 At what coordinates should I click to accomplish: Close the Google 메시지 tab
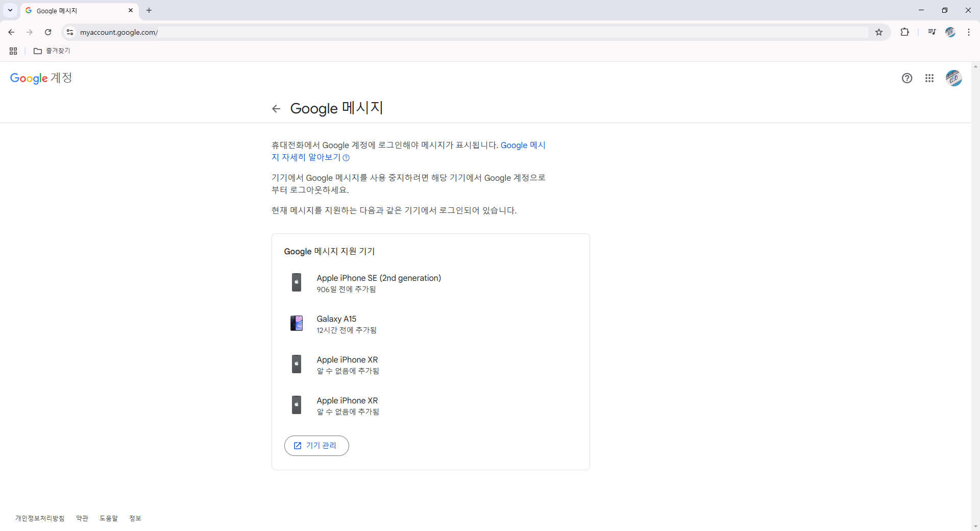tap(131, 10)
